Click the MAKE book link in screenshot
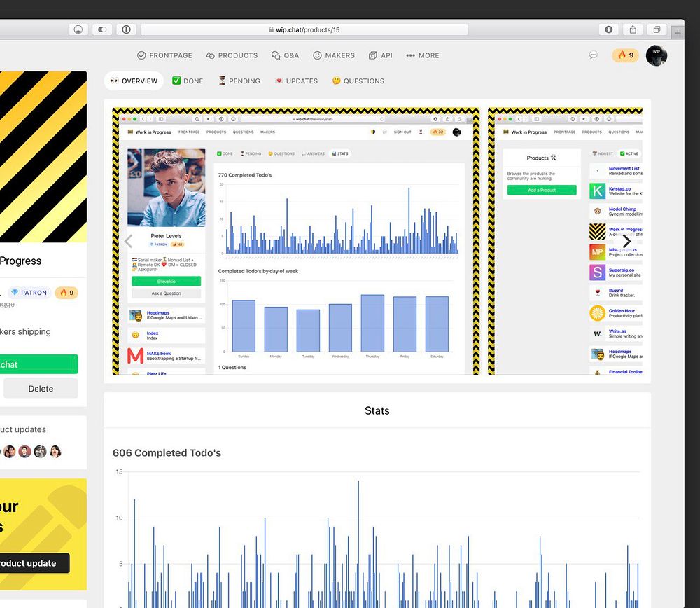Screen dimensions: 700x608 coord(159,353)
